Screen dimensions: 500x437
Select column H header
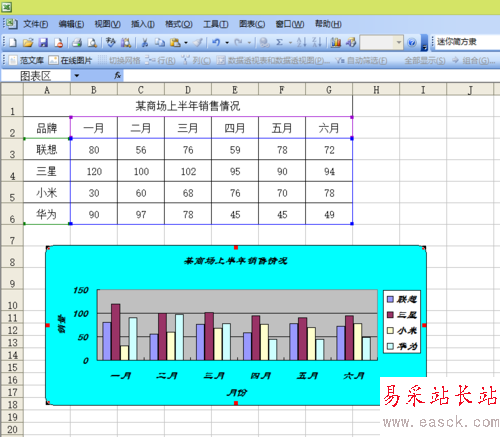tap(376, 90)
